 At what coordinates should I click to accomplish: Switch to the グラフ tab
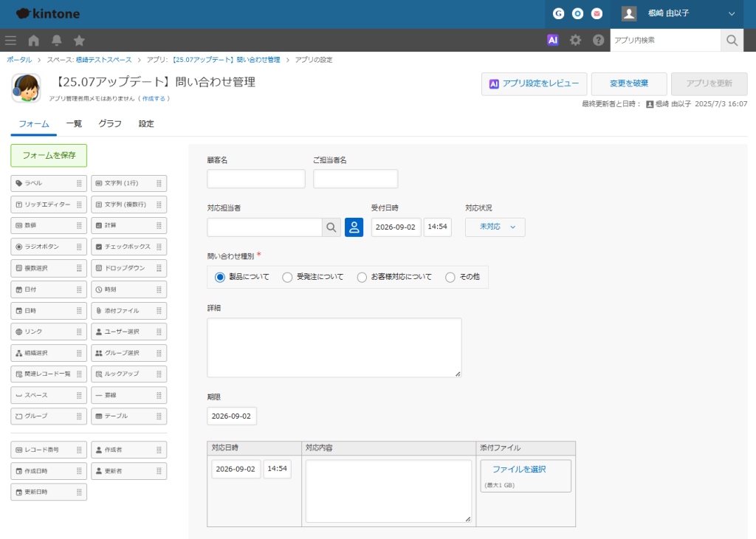(x=110, y=124)
